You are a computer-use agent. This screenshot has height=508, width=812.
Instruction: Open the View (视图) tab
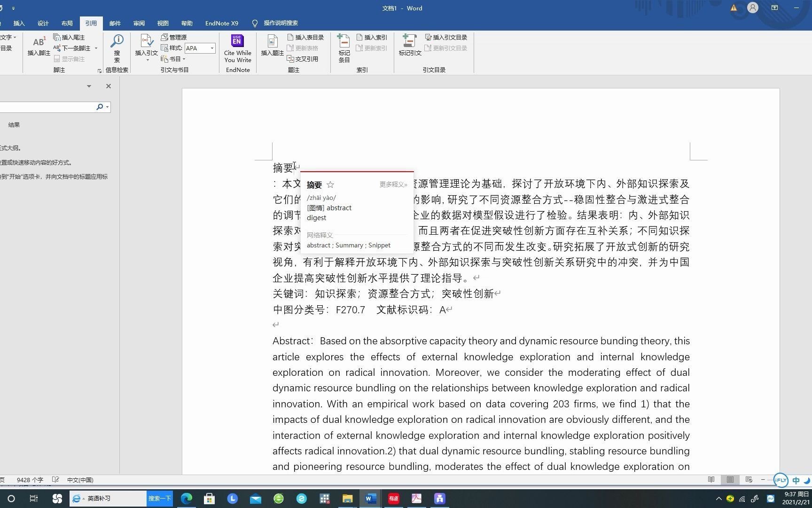pos(163,23)
